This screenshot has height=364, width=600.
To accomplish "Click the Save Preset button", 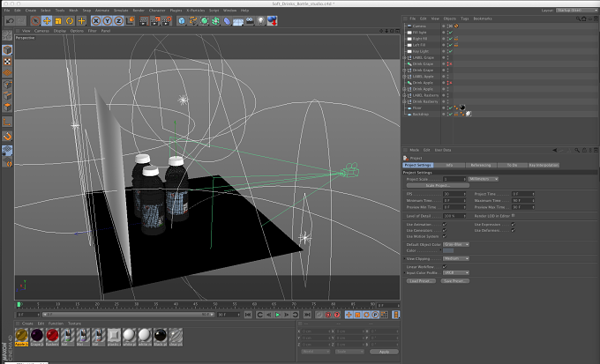I will 455,281.
